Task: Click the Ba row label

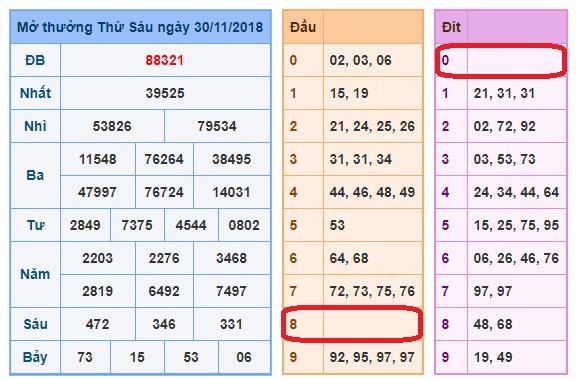Action: tap(35, 175)
